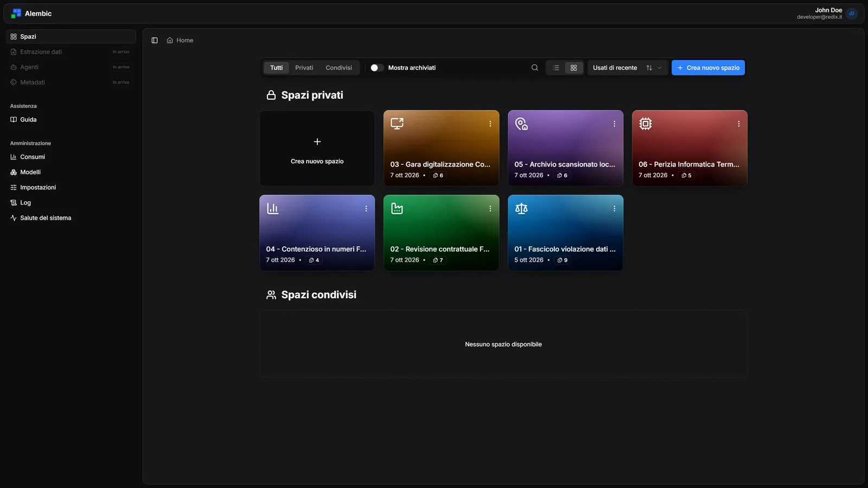Click the Agenti sidebar item
The image size is (868, 488).
(x=71, y=67)
